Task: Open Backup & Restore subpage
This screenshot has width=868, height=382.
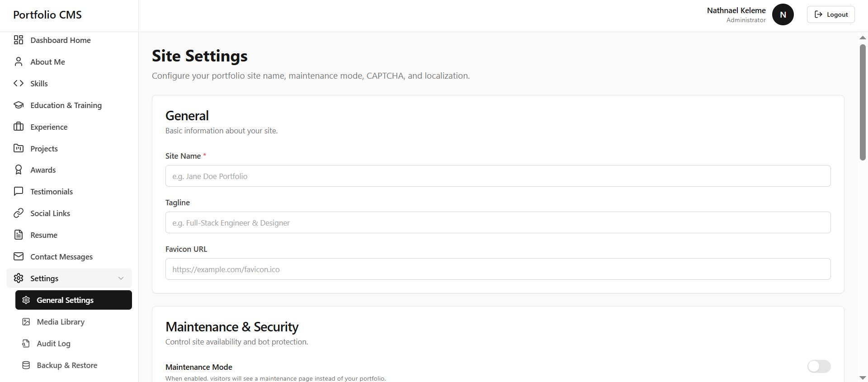Action: [x=74, y=365]
